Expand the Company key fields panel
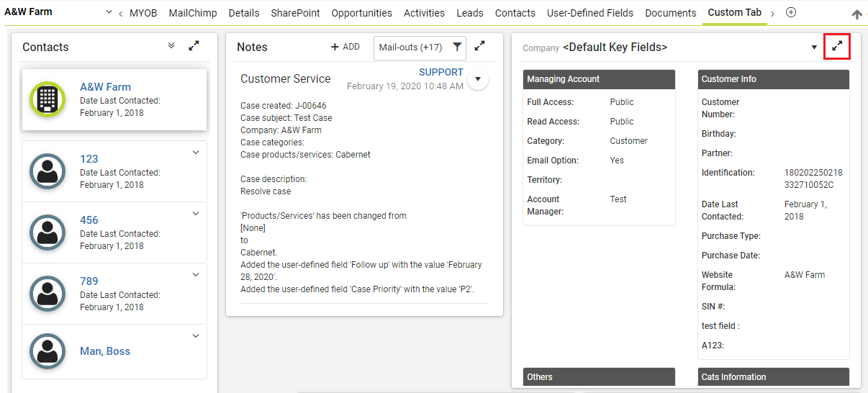Image resolution: width=868 pixels, height=393 pixels. pos(837,46)
